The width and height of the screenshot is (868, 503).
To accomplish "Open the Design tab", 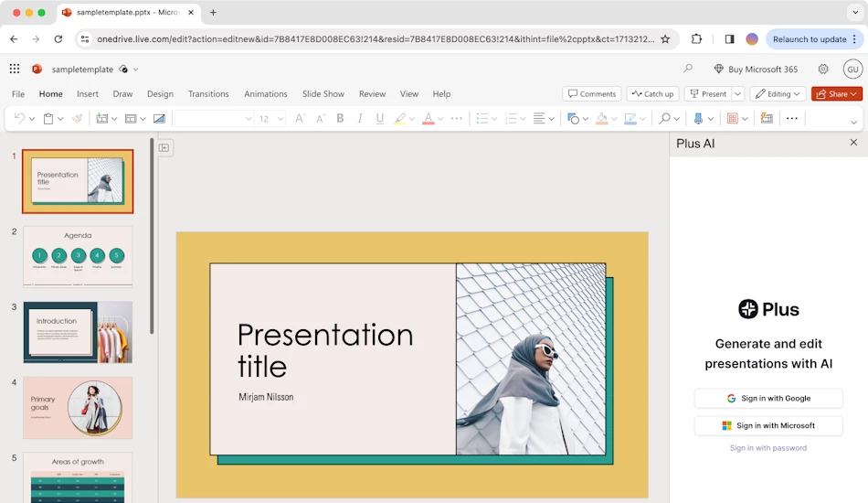I will (x=160, y=93).
